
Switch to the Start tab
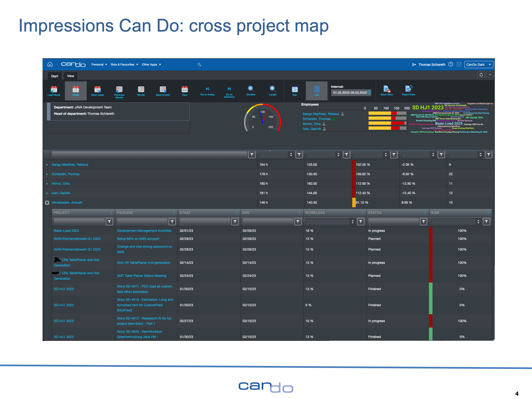pos(55,76)
